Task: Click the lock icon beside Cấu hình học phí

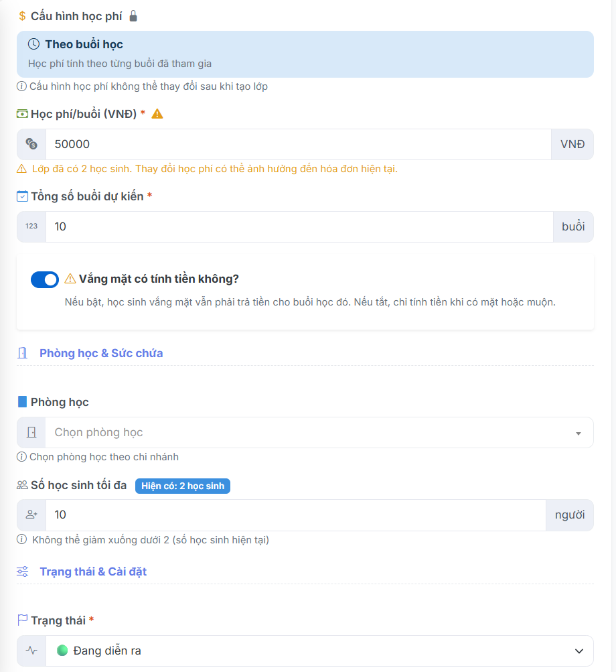Action: click(133, 16)
